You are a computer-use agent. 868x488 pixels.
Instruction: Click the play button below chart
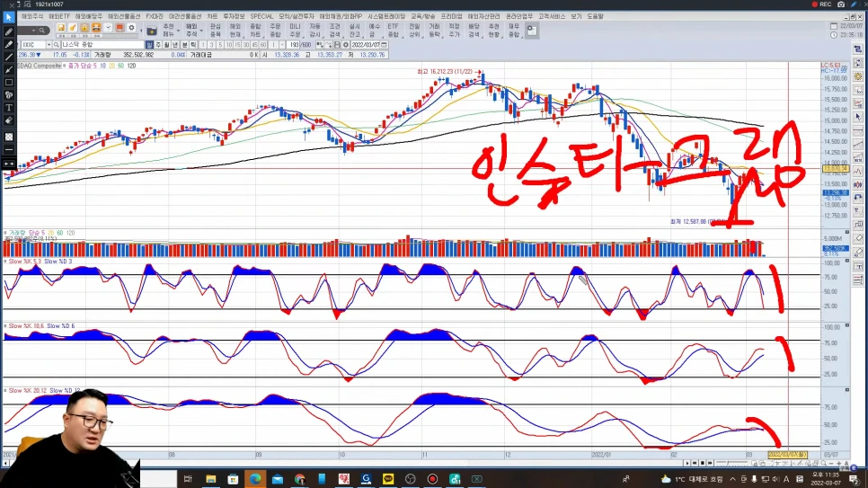(x=687, y=463)
